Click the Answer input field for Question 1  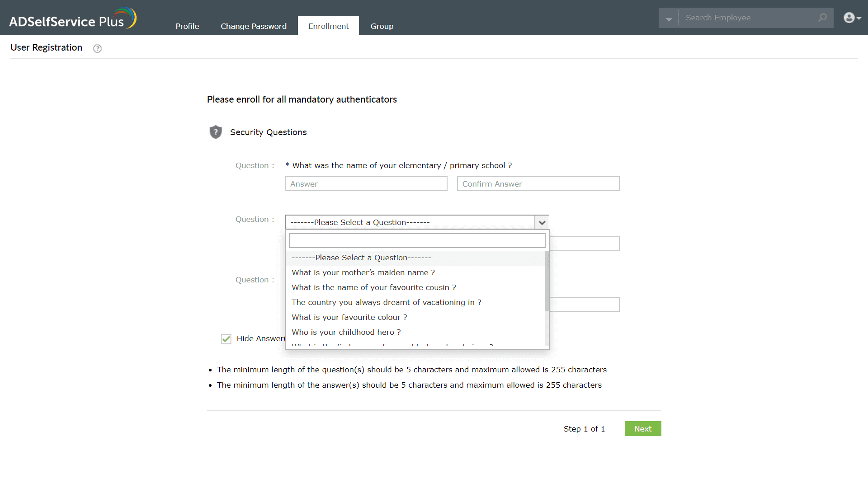366,183
